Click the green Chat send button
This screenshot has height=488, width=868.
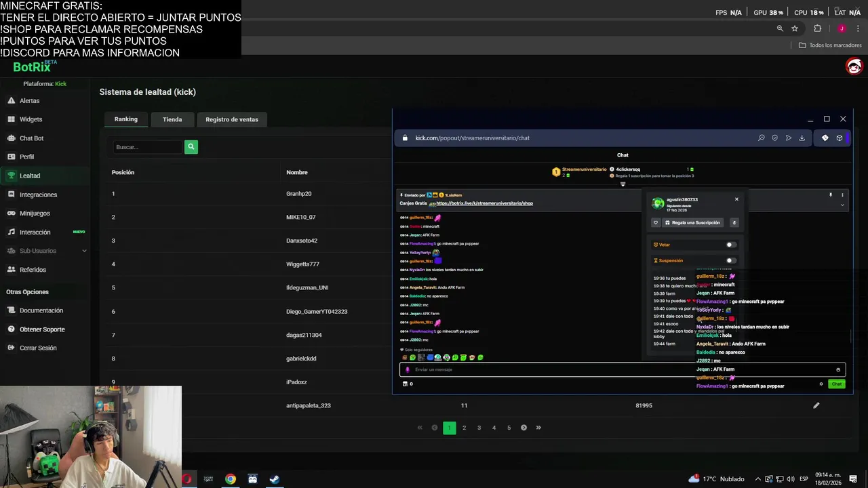[x=837, y=384]
